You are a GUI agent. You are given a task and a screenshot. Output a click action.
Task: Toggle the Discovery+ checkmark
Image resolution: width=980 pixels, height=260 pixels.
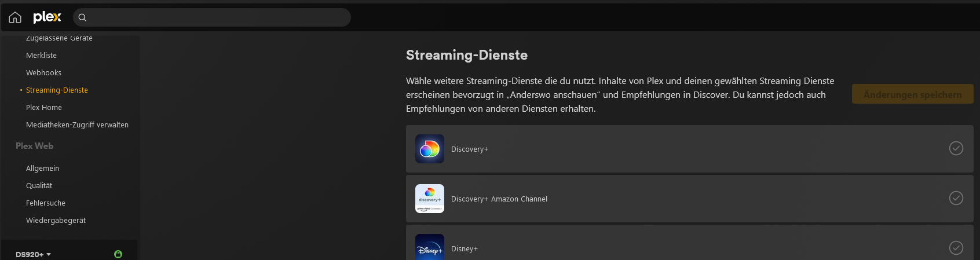click(956, 148)
